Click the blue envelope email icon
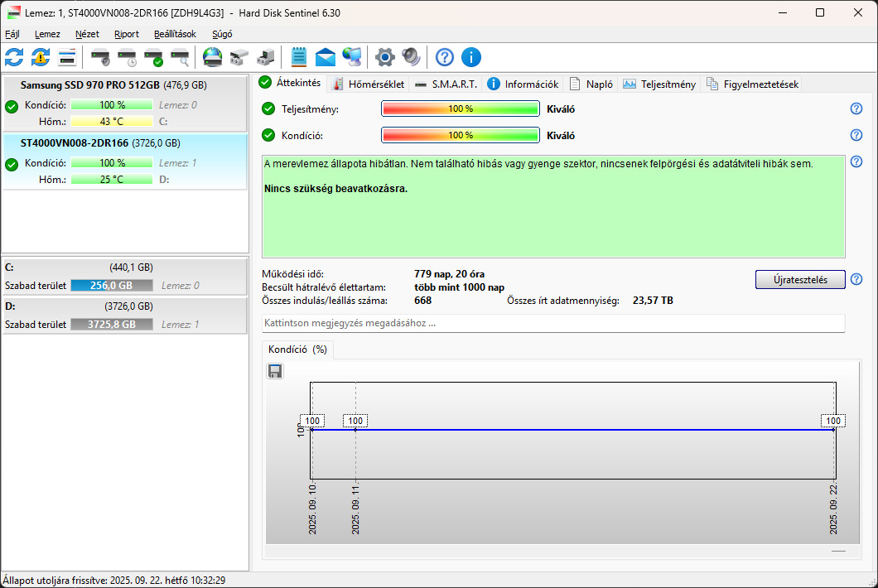Viewport: 878px width, 588px height. coord(326,57)
